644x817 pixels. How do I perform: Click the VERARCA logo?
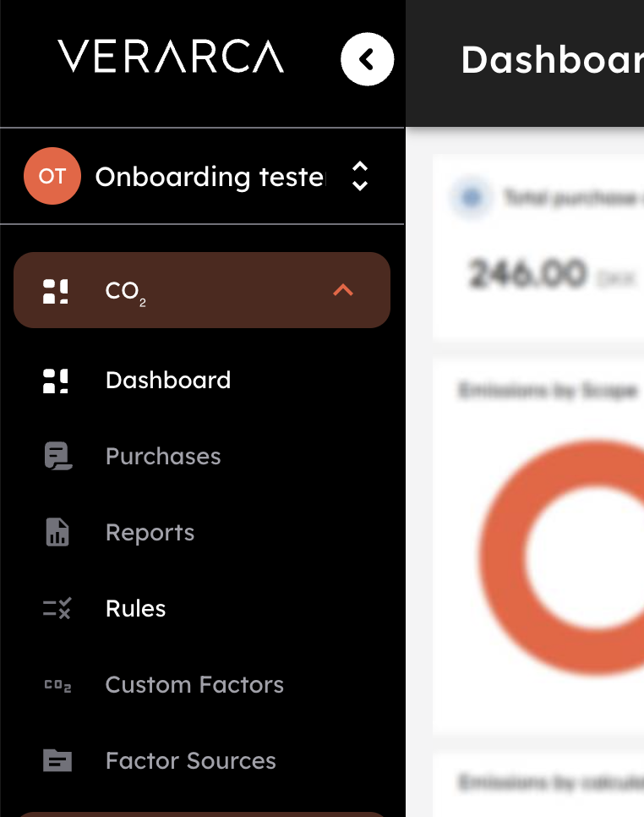[x=171, y=56]
